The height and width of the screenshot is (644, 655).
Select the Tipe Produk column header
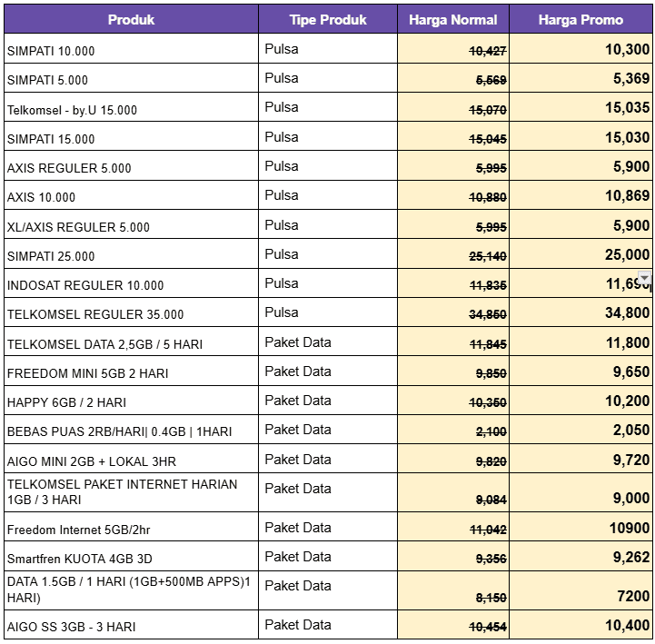click(x=327, y=20)
